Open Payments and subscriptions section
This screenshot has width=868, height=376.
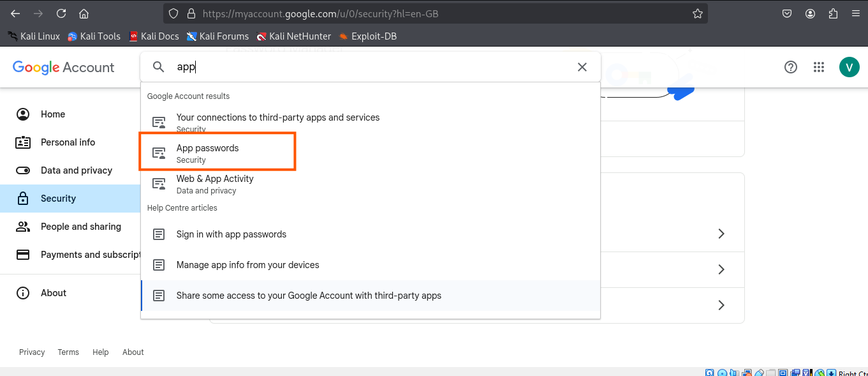pyautogui.click(x=70, y=255)
